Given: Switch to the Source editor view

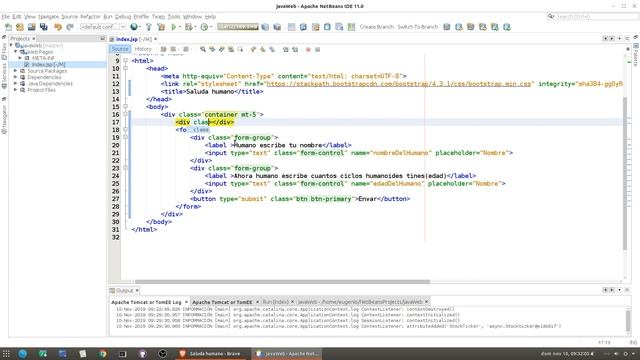Looking at the screenshot, I should click(120, 49).
